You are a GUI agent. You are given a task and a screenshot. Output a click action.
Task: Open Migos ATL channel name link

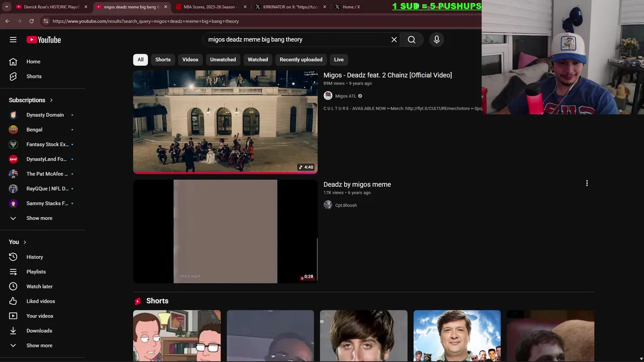(346, 96)
